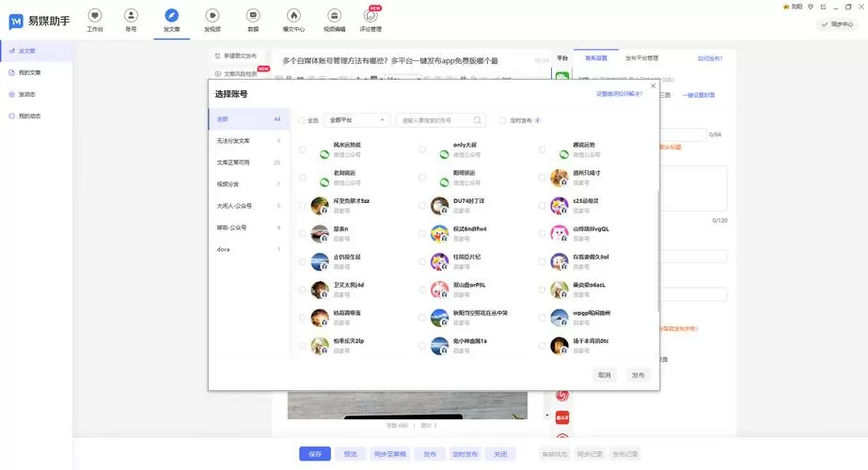
Task: Select the 视频分发 group
Action: tap(248, 184)
